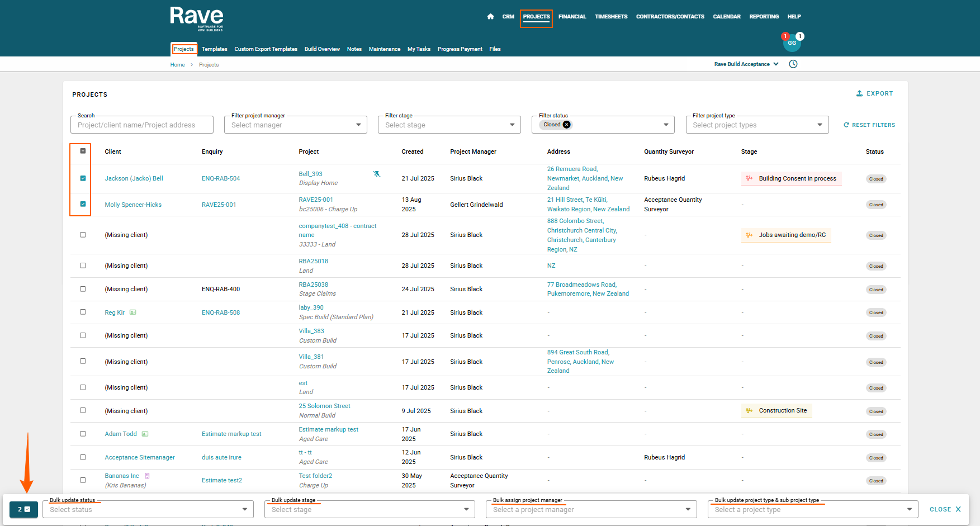Open the HELP menu

coord(794,17)
